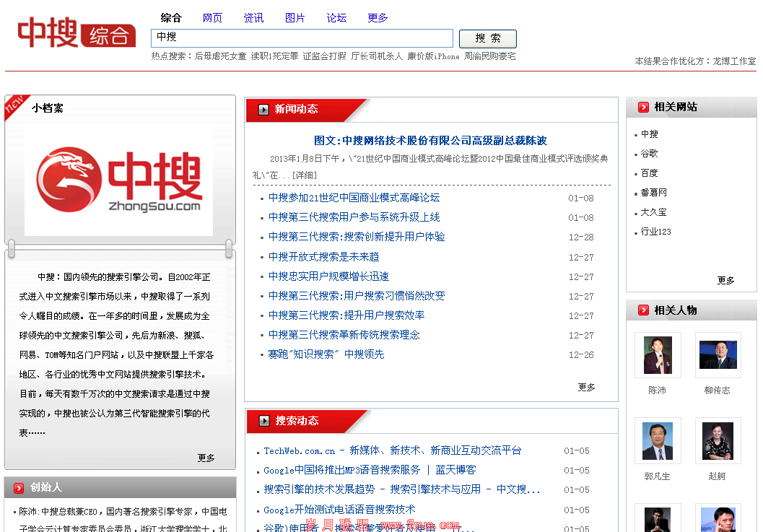Click the 12-28 date in the news list

(581, 237)
